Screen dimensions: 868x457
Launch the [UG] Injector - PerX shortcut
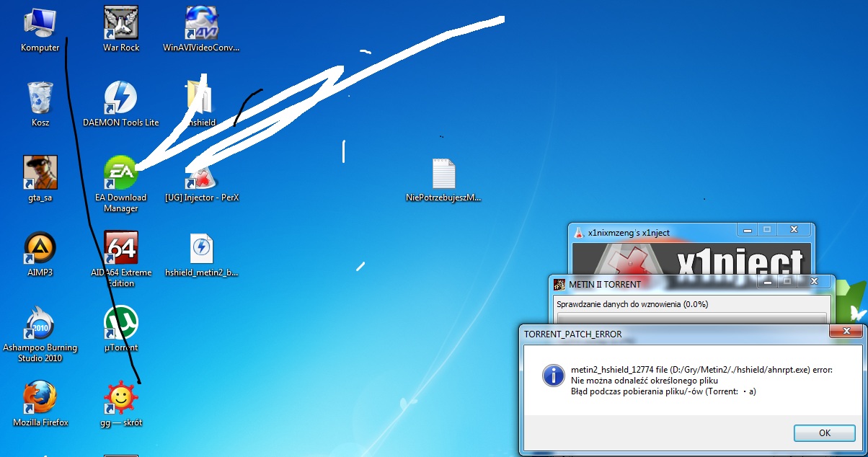pos(201,179)
